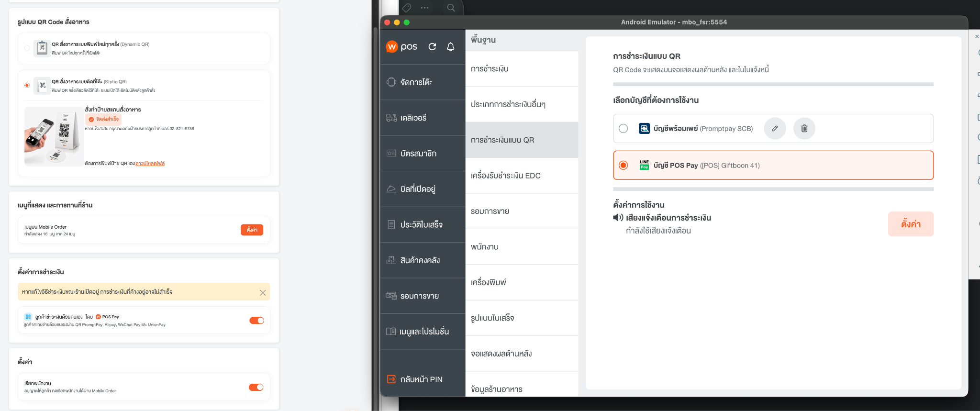The height and width of the screenshot is (411, 980).
Task: Open บิลที่เปิดอยู่ in the sidebar
Action: (423, 189)
